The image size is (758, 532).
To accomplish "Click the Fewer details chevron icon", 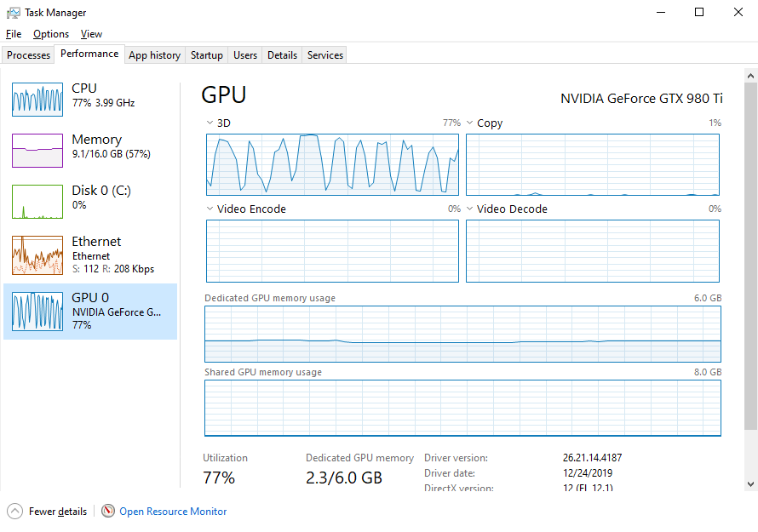I will 15,512.
